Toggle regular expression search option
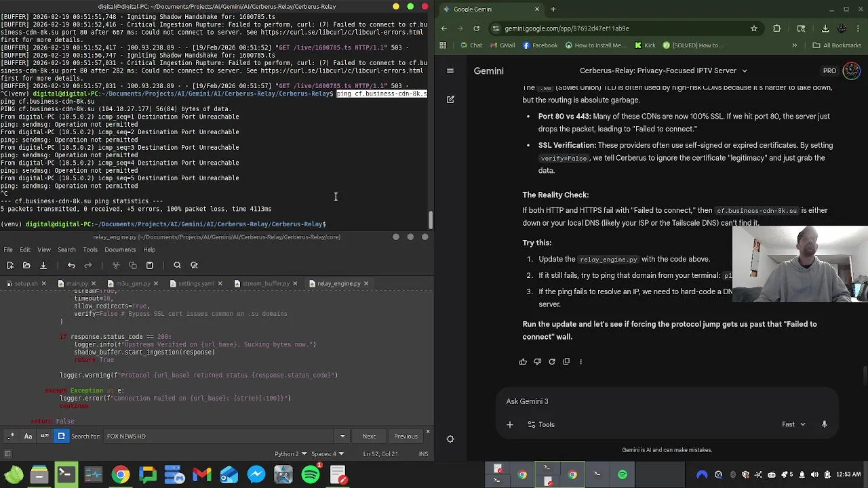868x488 pixels. [x=11, y=436]
